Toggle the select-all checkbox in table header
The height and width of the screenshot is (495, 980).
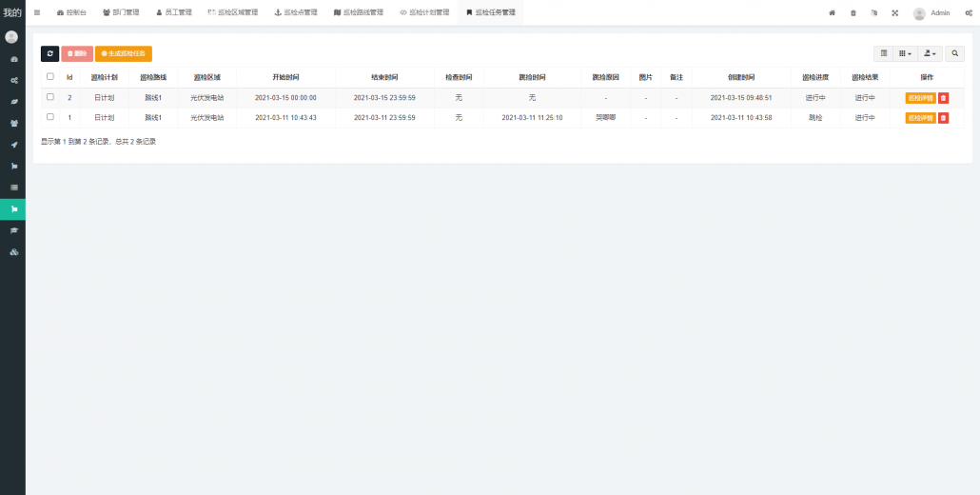click(x=50, y=77)
